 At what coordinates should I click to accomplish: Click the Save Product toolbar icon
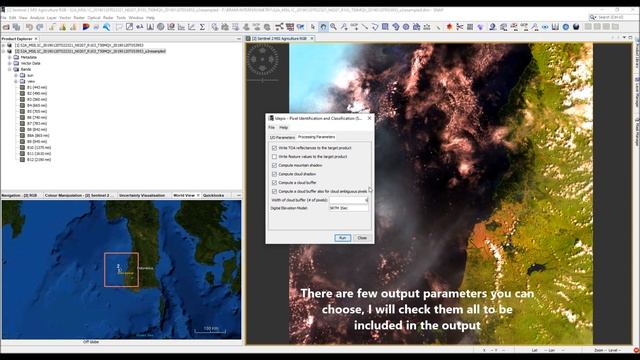[16, 27]
